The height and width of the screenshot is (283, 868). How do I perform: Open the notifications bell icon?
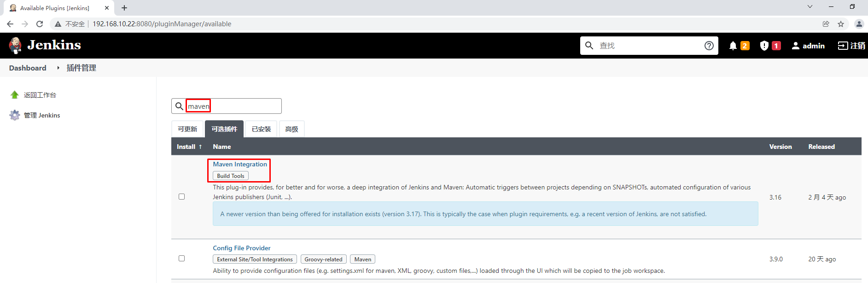(733, 46)
